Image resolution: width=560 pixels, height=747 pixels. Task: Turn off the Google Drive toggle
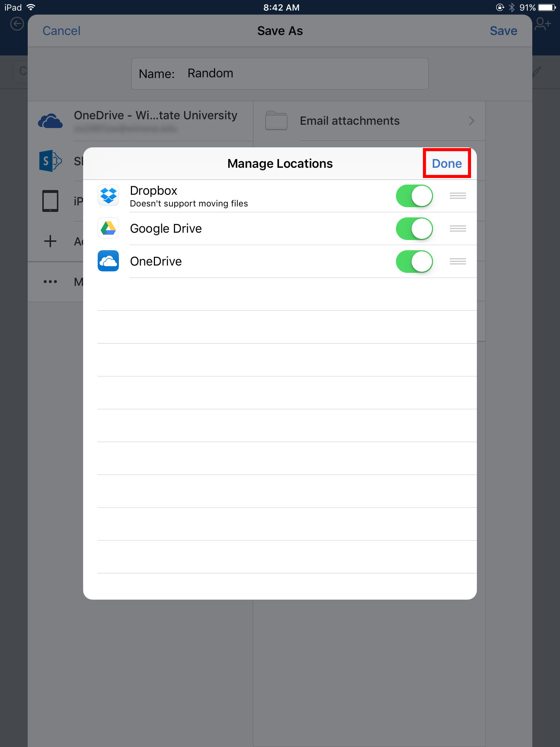pos(414,229)
